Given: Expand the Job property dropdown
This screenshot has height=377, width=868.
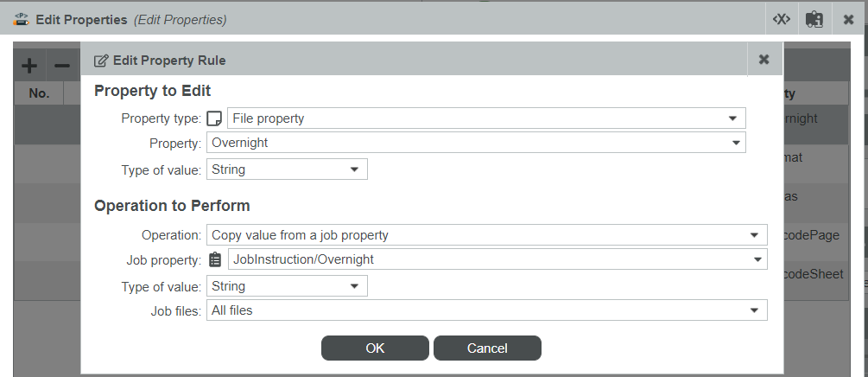Looking at the screenshot, I should [497, 259].
